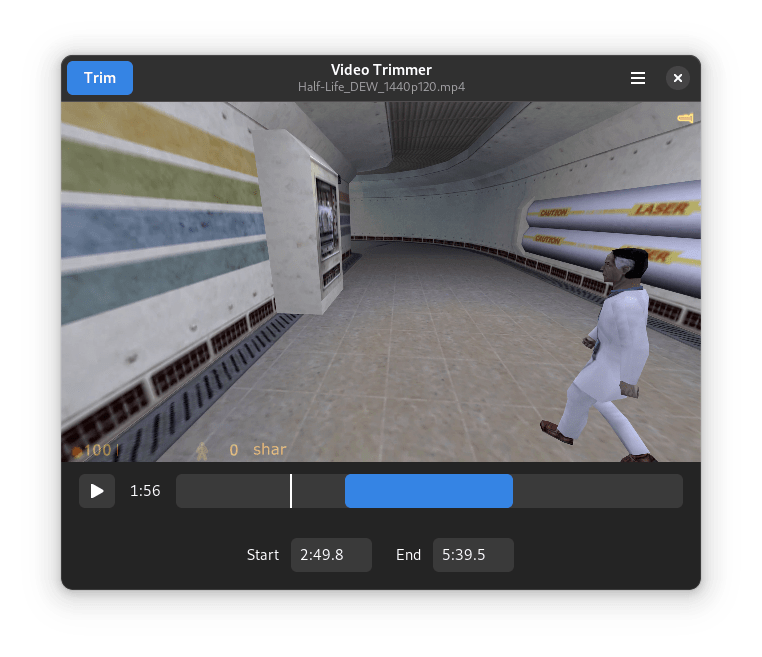762x657 pixels.
Task: Play the video with the play button
Action: tap(97, 491)
